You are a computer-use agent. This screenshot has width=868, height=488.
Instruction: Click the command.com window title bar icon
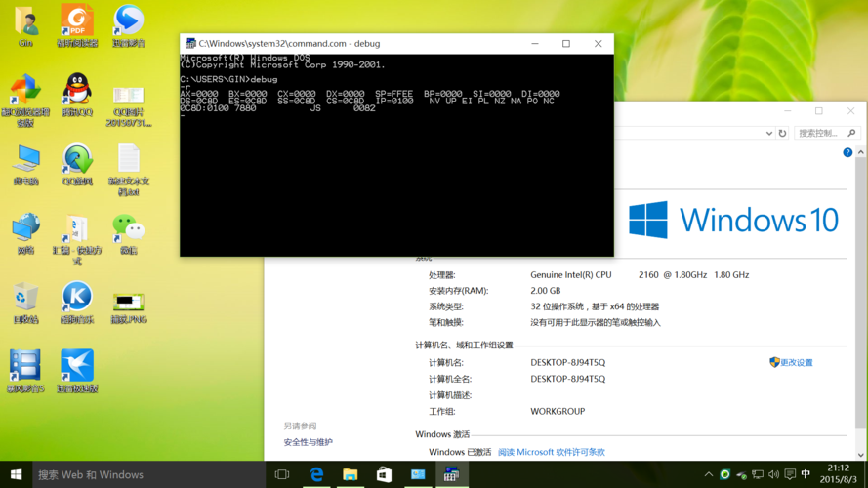click(189, 43)
